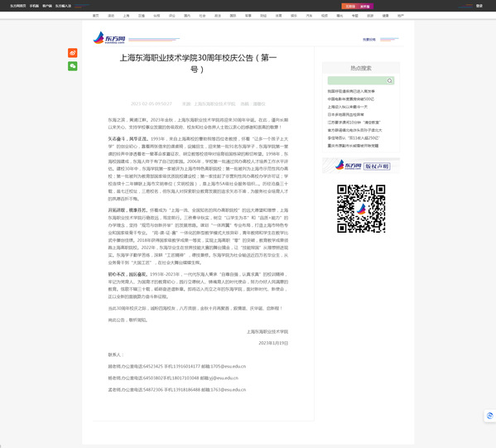Viewport: 496px width, 448px height.
Task: Open 客户端 link in top bar
Action: pos(47,6)
